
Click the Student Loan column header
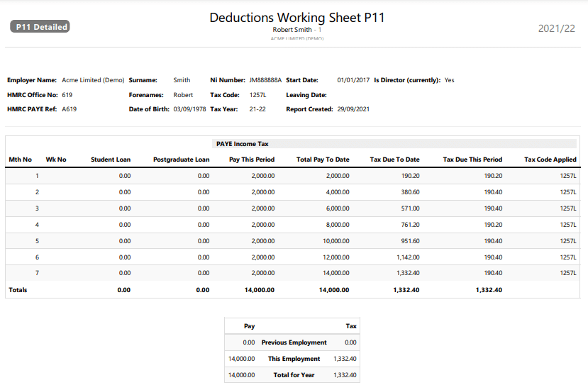click(x=111, y=160)
